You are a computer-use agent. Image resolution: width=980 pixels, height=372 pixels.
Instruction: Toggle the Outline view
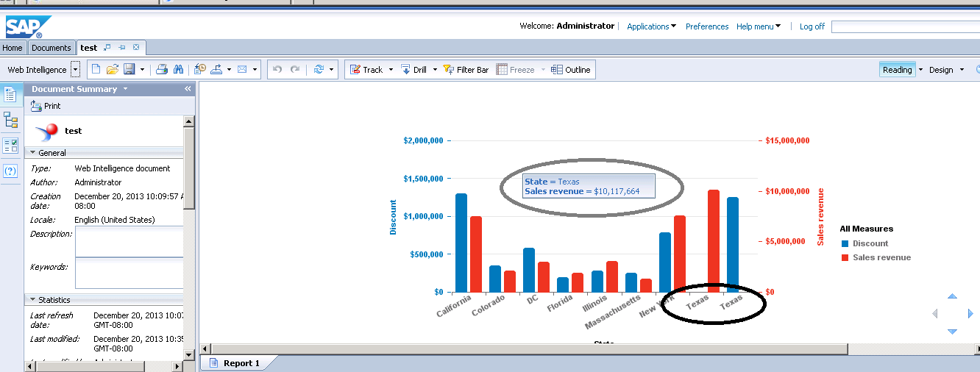pos(570,70)
